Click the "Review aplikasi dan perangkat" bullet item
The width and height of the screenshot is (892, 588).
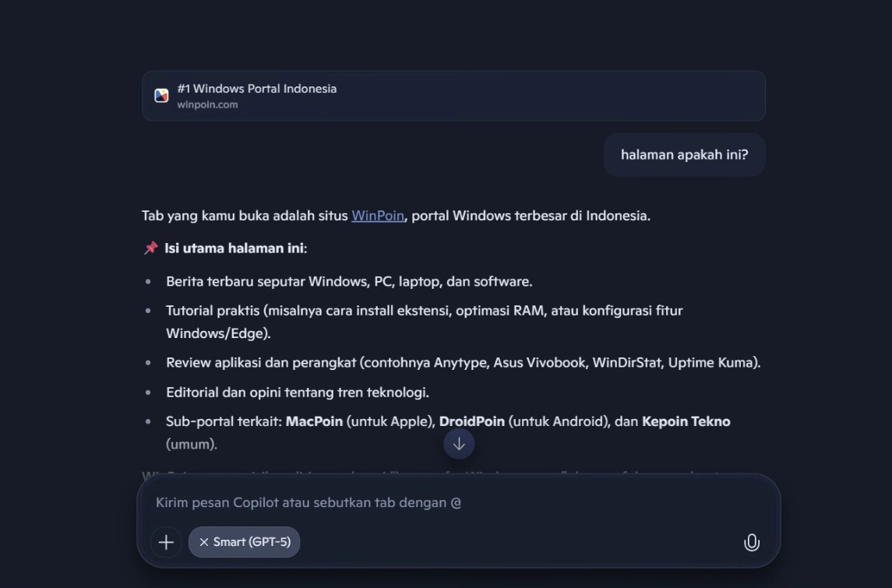point(463,362)
